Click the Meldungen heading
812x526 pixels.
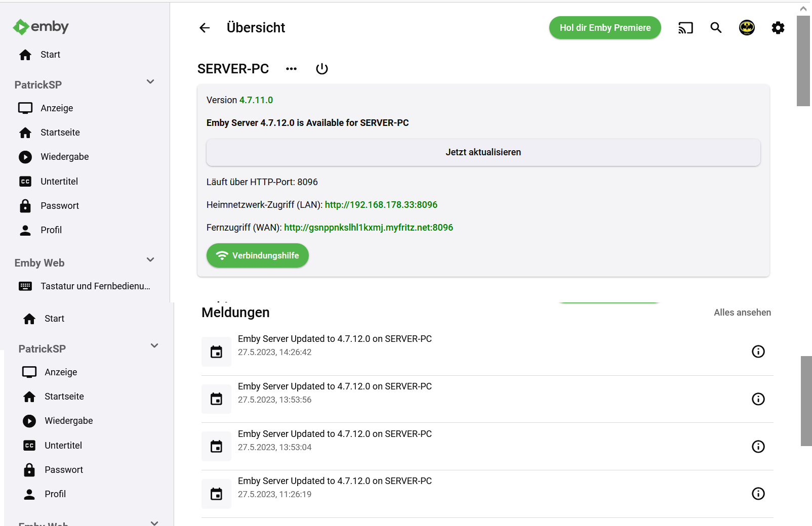(235, 313)
